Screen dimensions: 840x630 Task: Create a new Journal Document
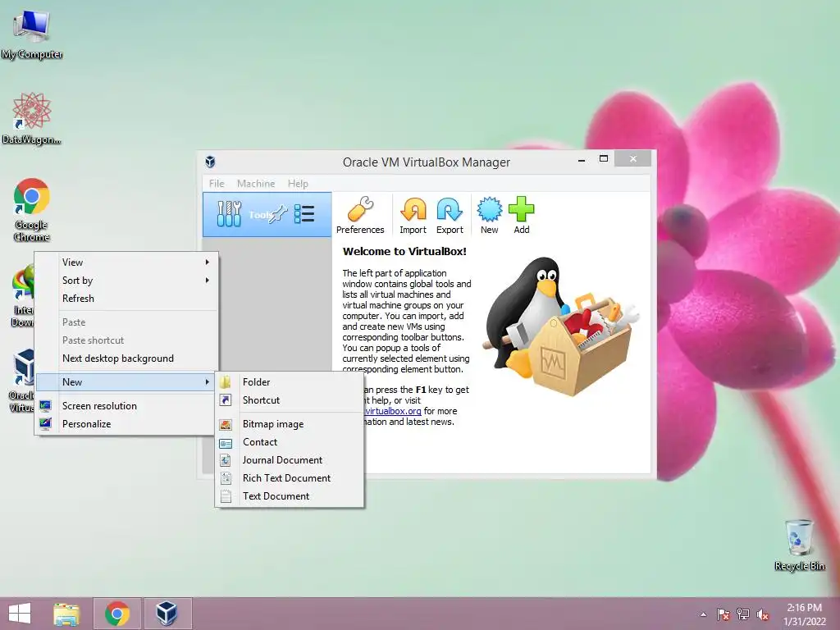click(x=290, y=460)
